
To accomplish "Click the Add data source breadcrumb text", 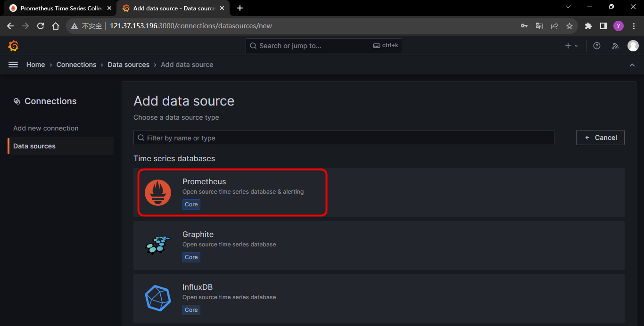I will point(187,65).
